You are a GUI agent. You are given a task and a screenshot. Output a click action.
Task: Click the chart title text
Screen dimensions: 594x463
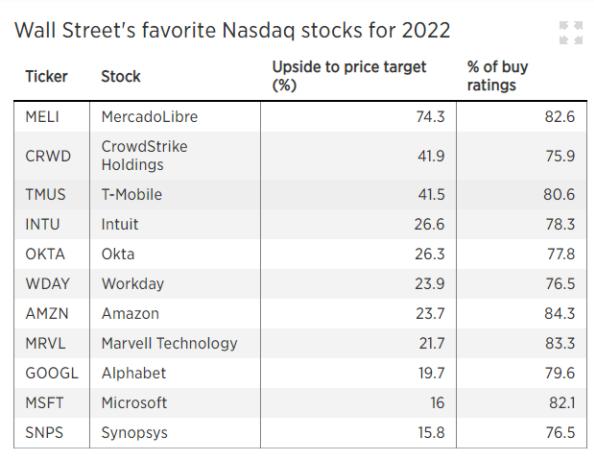232,30
